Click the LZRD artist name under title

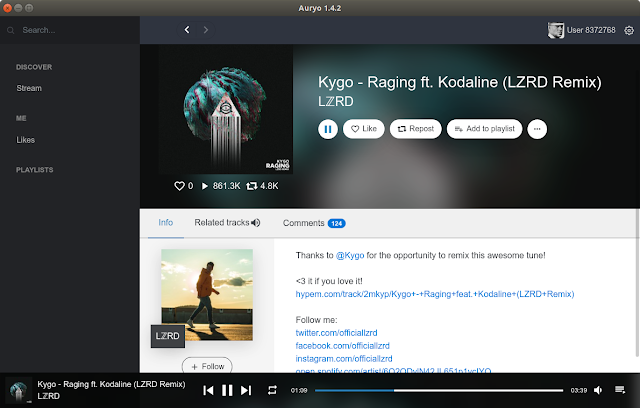336,101
